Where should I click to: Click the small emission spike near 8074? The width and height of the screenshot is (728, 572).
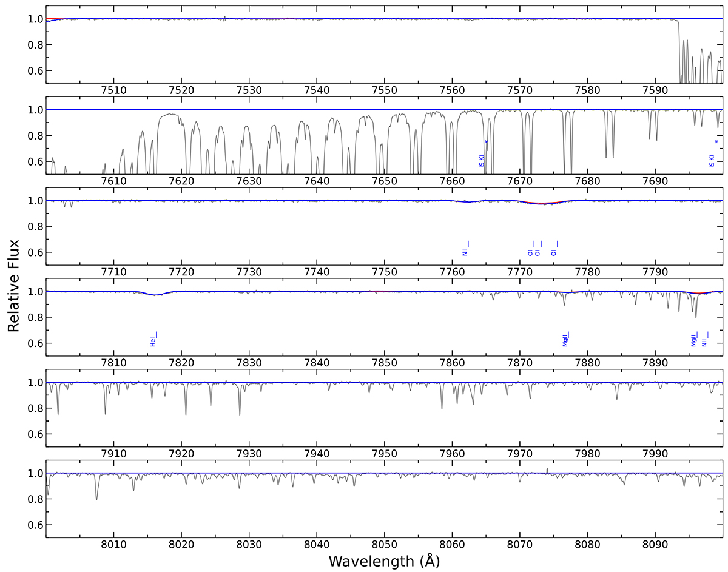click(x=547, y=469)
